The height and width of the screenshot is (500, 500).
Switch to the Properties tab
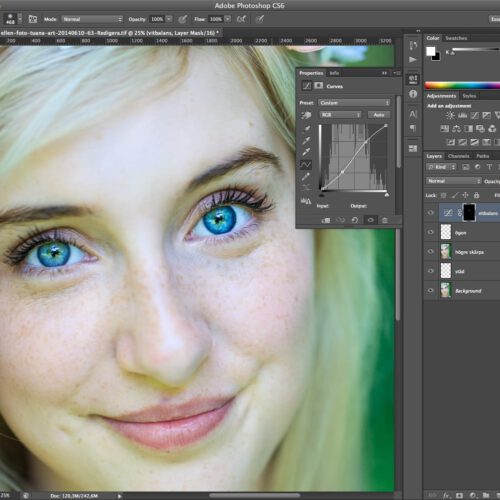[x=311, y=73]
